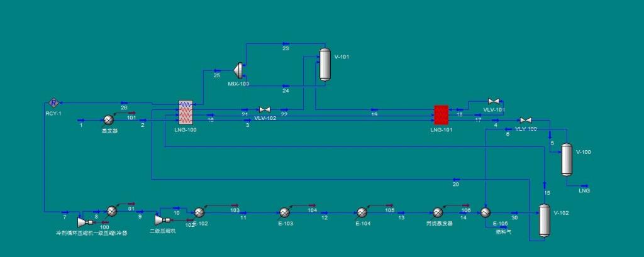Select separator vessel V-102
Viewport: 644px width, 257px height.
tap(544, 220)
